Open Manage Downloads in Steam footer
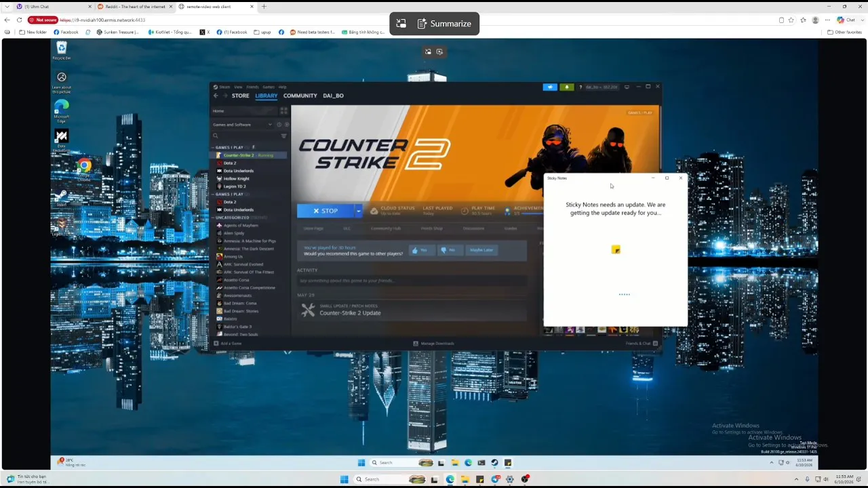 pos(434,344)
